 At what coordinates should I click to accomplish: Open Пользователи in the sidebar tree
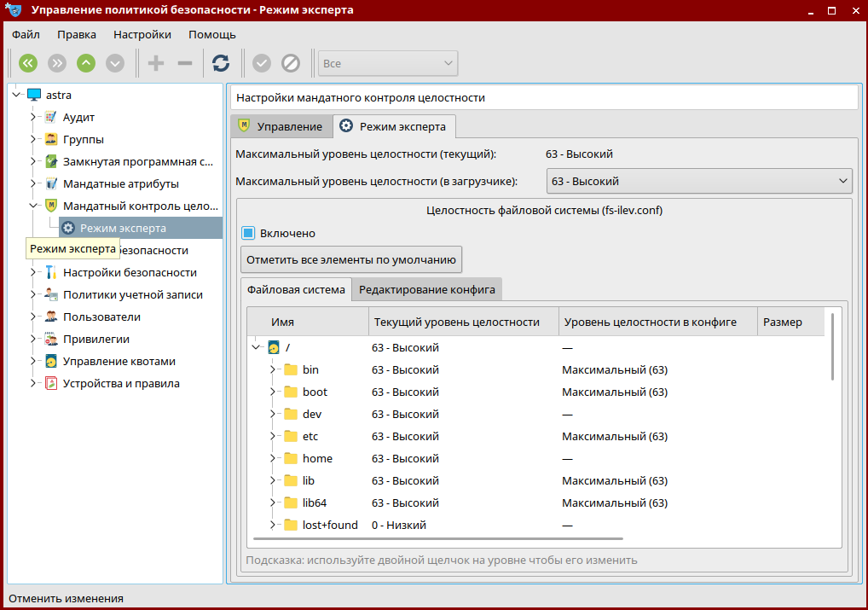pos(101,317)
